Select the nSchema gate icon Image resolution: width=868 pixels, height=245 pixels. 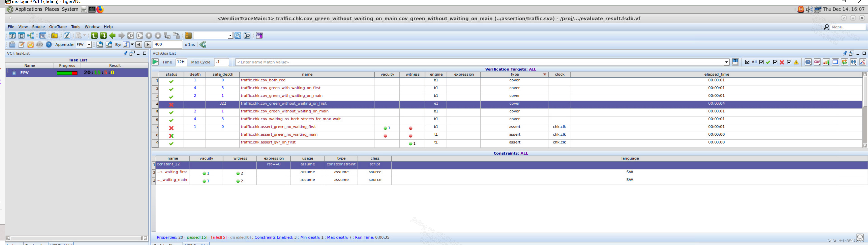[x=21, y=35]
